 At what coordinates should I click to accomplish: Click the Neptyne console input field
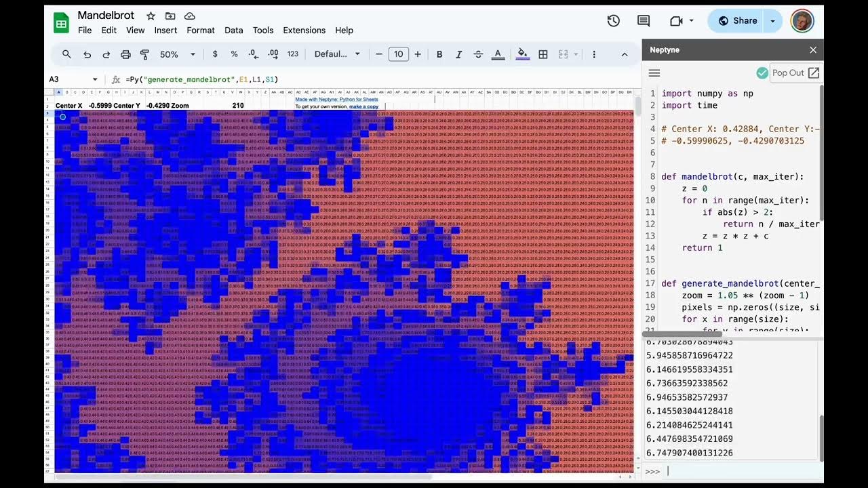pyautogui.click(x=739, y=471)
